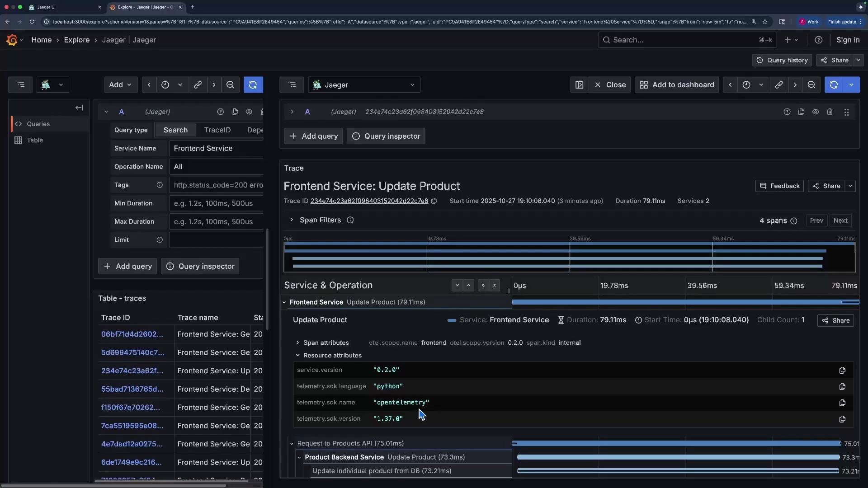Viewport: 868px width, 488px height.
Task: Zoom out time range in right pane
Action: [811, 84]
